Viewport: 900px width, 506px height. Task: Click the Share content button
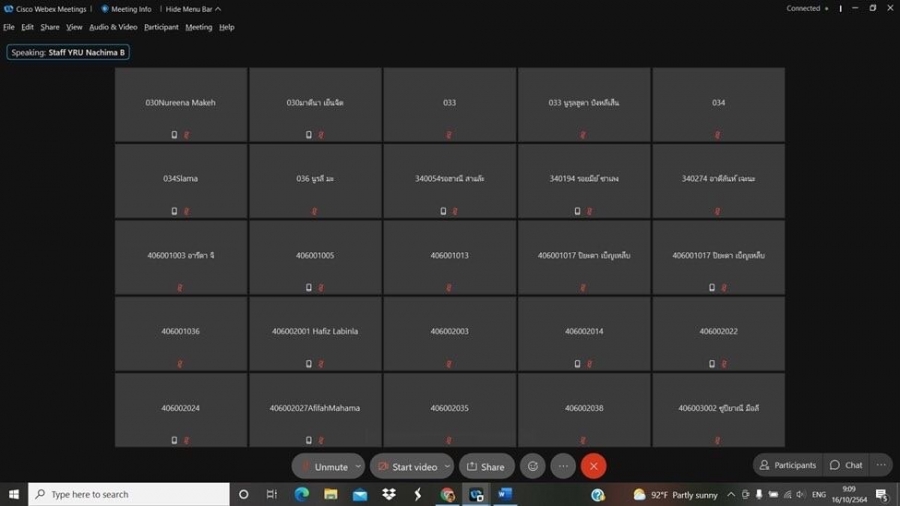486,466
